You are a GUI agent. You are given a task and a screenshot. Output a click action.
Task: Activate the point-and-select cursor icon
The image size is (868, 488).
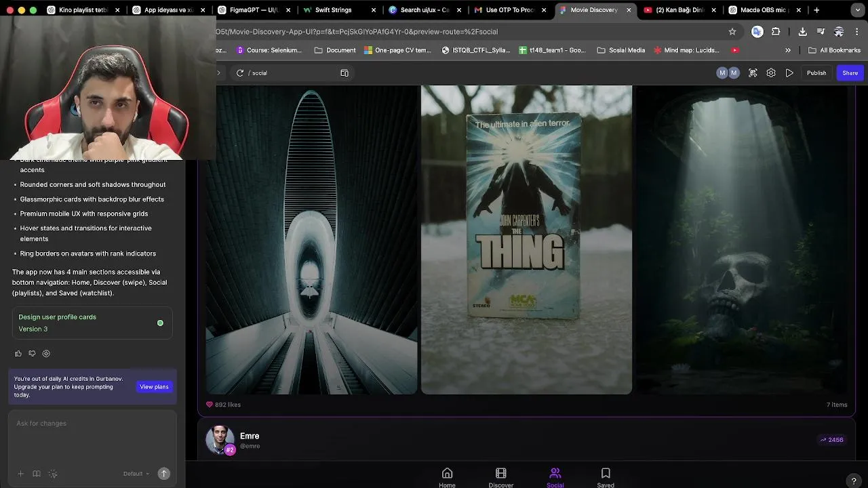tap(53, 474)
